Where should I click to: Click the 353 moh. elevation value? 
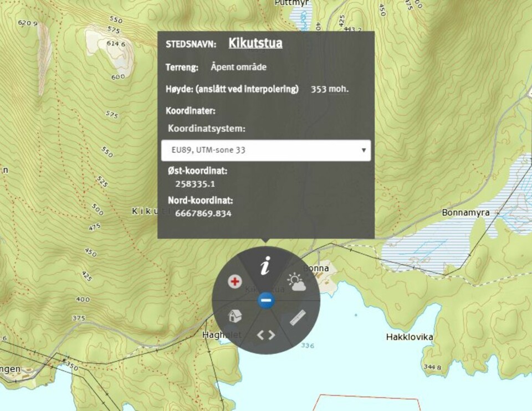(329, 89)
